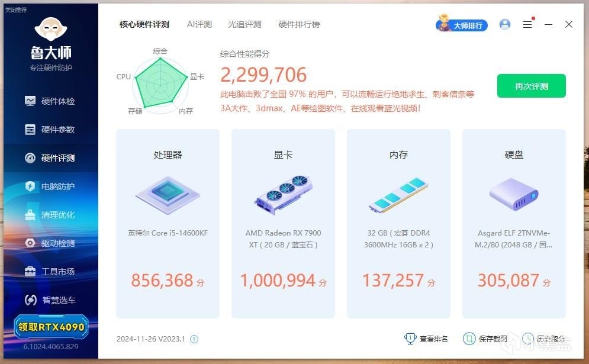Open 历史跑分 score history
This screenshot has width=589, height=364.
pyautogui.click(x=543, y=339)
